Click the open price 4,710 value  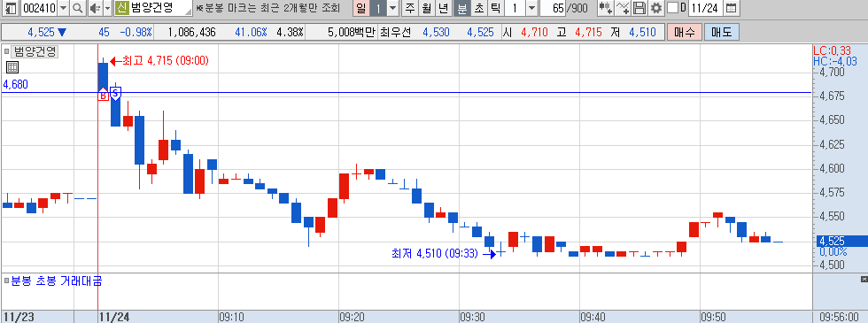click(x=535, y=32)
